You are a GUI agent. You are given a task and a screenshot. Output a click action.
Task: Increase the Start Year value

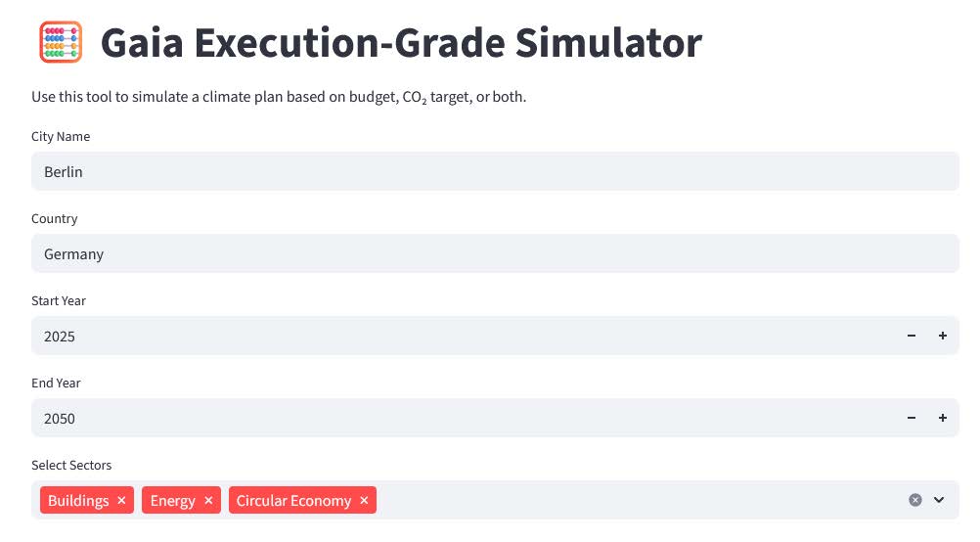click(943, 336)
